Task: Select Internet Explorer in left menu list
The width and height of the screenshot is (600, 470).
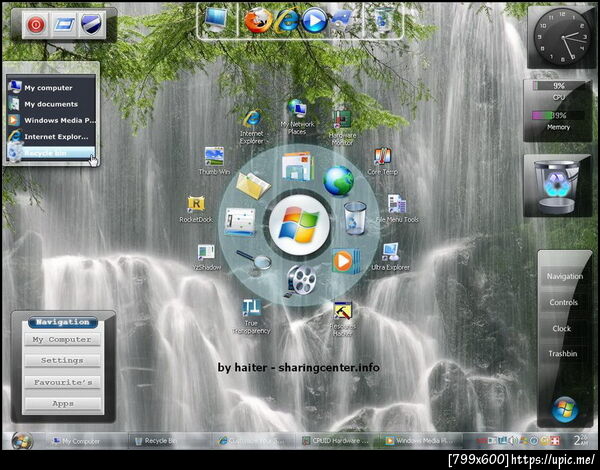Action: [51, 137]
